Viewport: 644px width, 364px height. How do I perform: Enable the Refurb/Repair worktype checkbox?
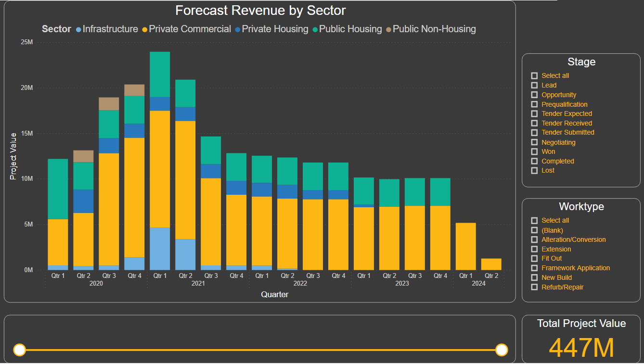click(x=534, y=287)
